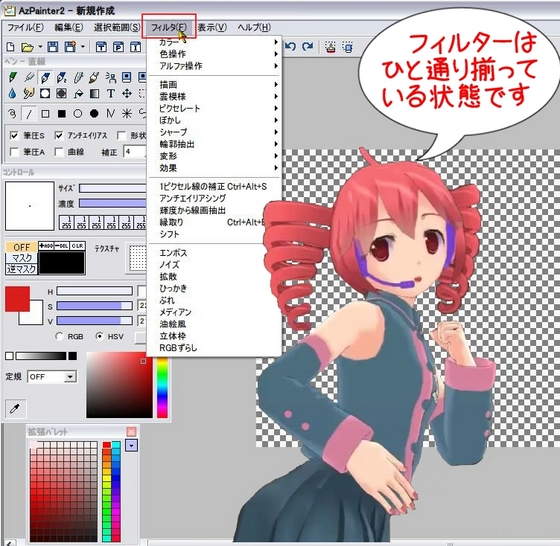This screenshot has width=560, height=546.
Task: Expand the ぼかし blur submenu
Action: (214, 120)
